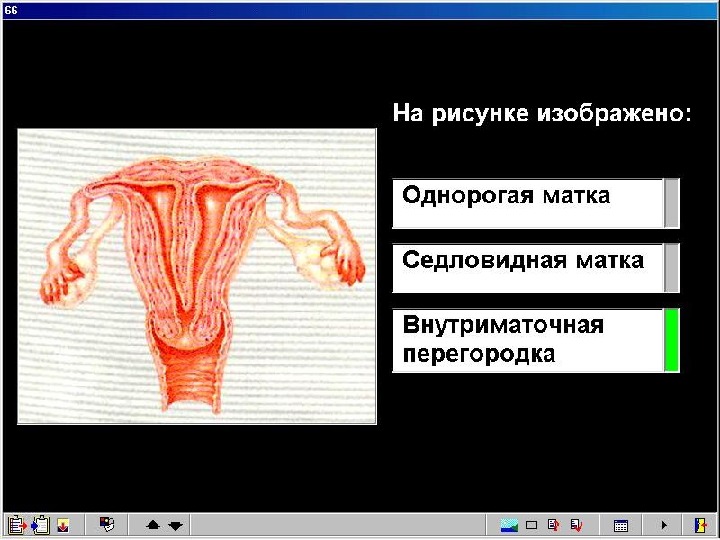Click the question text 'На рисунке изображено:'

[542, 113]
